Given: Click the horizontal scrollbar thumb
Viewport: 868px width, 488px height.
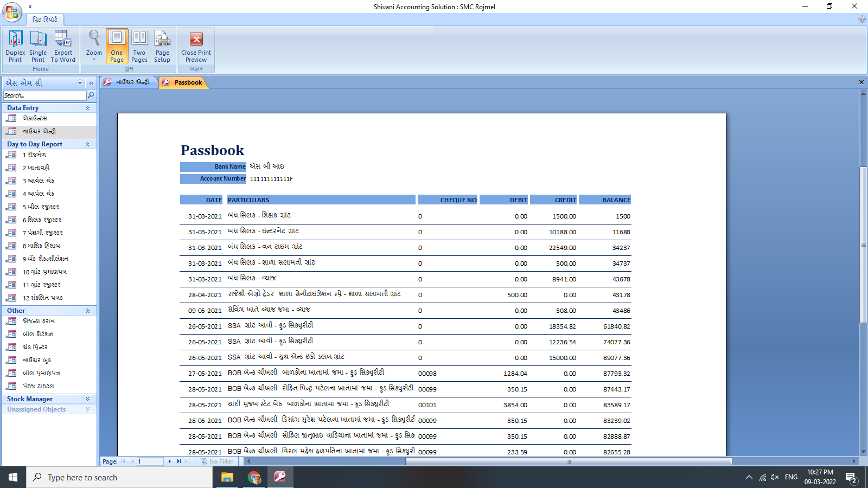Looking at the screenshot, I should pyautogui.click(x=568, y=461).
